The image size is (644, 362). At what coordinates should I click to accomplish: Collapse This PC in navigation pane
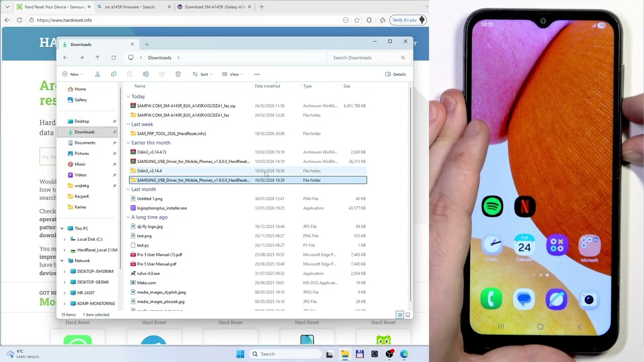pyautogui.click(x=62, y=229)
